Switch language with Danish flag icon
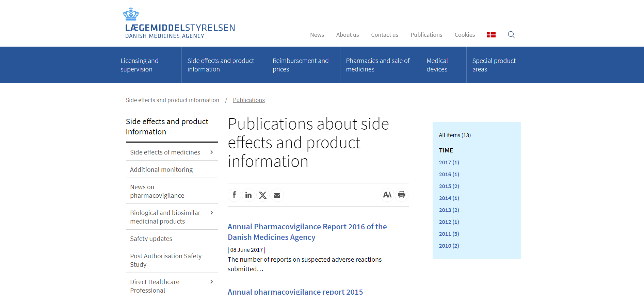This screenshot has height=295, width=644. pos(491,35)
